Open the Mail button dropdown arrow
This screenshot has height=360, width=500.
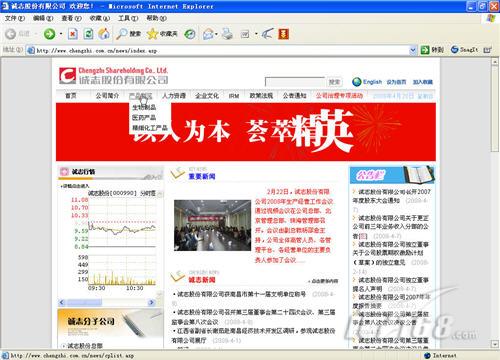tap(216, 34)
